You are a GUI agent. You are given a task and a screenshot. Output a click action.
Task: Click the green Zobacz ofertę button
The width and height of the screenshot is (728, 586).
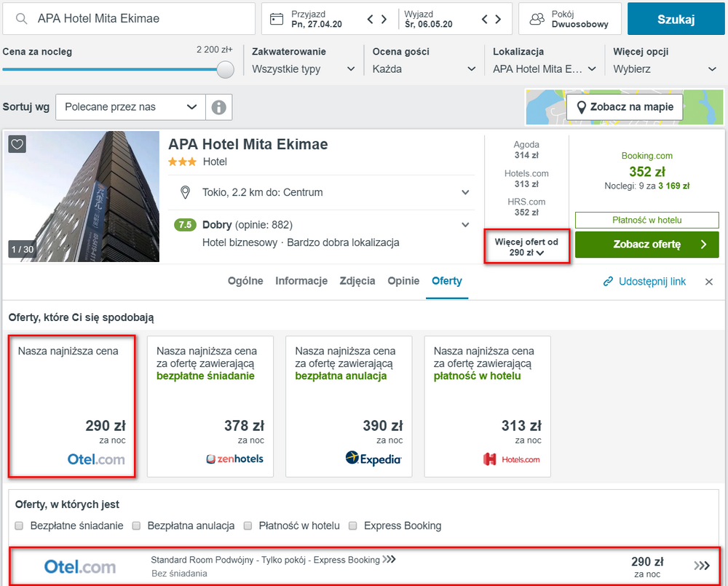[x=646, y=245]
